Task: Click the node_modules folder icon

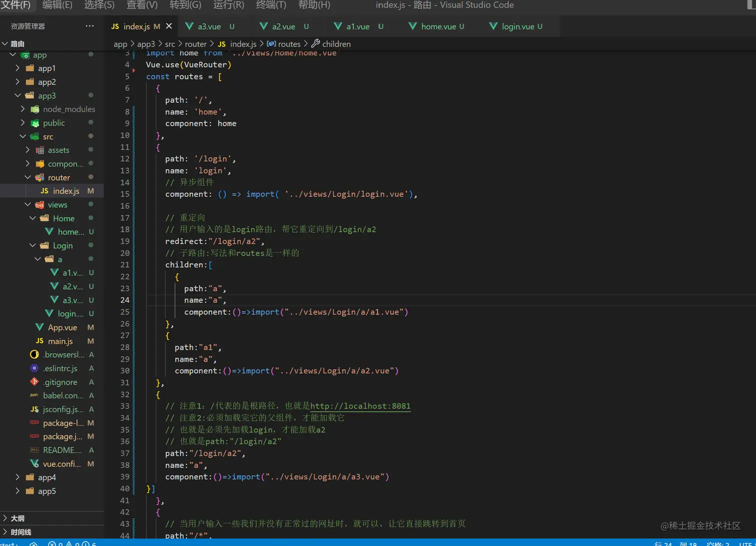Action: tap(35, 109)
